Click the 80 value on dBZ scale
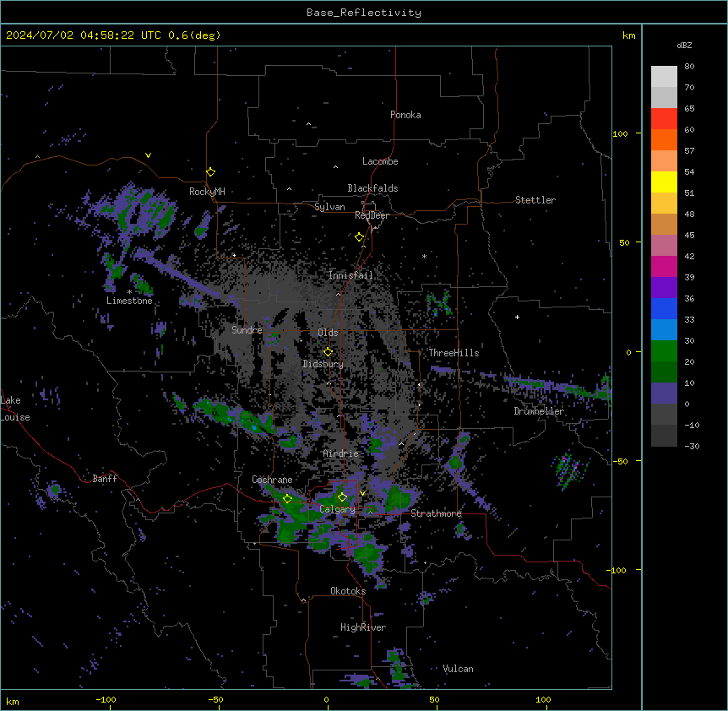 click(689, 67)
